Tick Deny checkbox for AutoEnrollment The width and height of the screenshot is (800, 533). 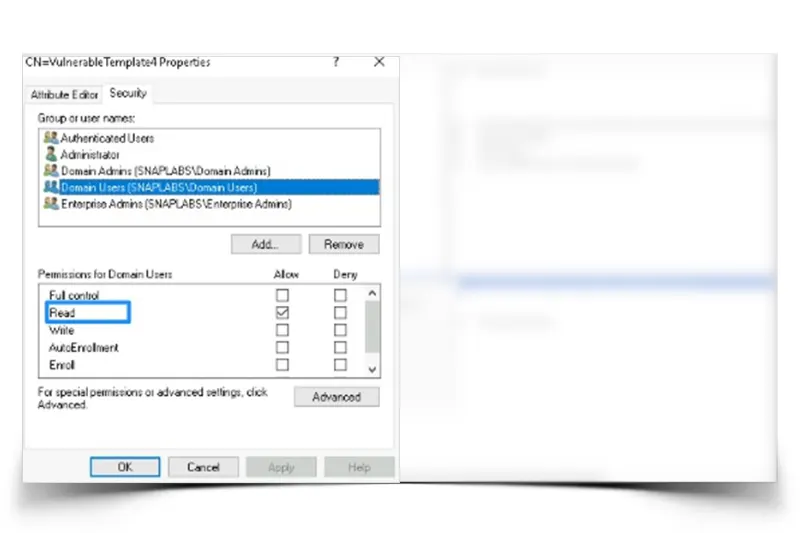340,347
